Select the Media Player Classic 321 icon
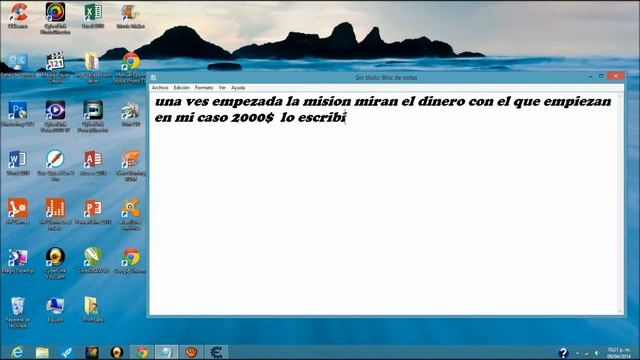The height and width of the screenshot is (360, 640). [x=56, y=67]
